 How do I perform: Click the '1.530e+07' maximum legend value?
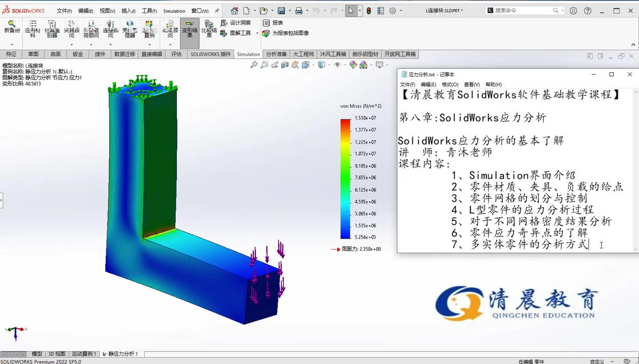coord(365,118)
